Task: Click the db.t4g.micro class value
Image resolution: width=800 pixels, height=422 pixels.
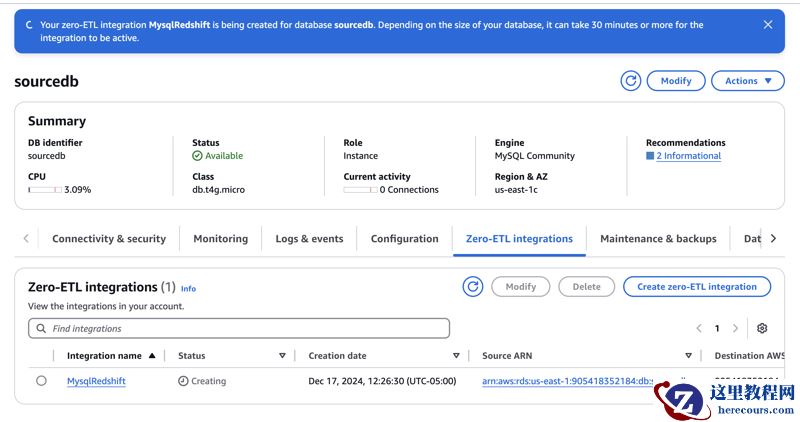Action: (218, 189)
